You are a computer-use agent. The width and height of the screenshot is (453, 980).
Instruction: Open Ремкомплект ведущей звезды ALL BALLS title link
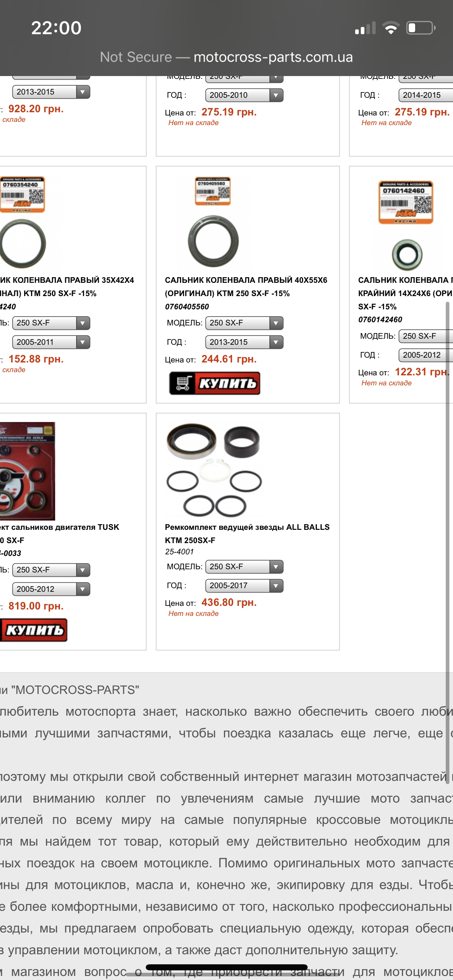tap(247, 533)
